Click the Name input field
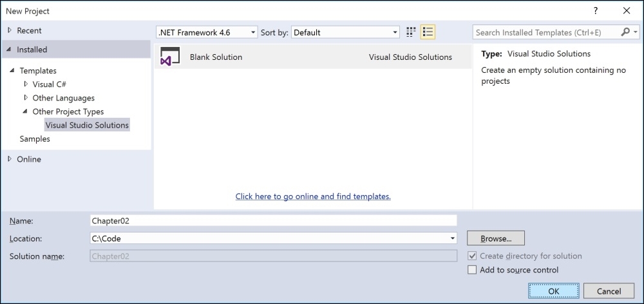This screenshot has height=304, width=644. (x=273, y=221)
